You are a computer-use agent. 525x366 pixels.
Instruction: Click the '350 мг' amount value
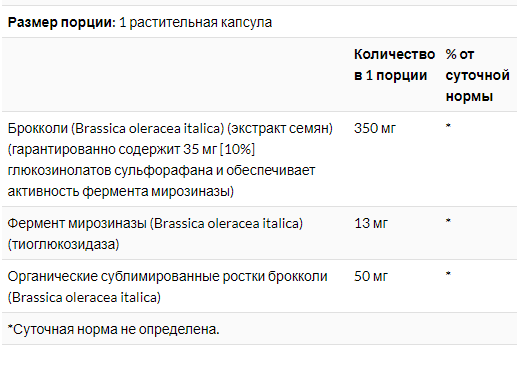[375, 128]
